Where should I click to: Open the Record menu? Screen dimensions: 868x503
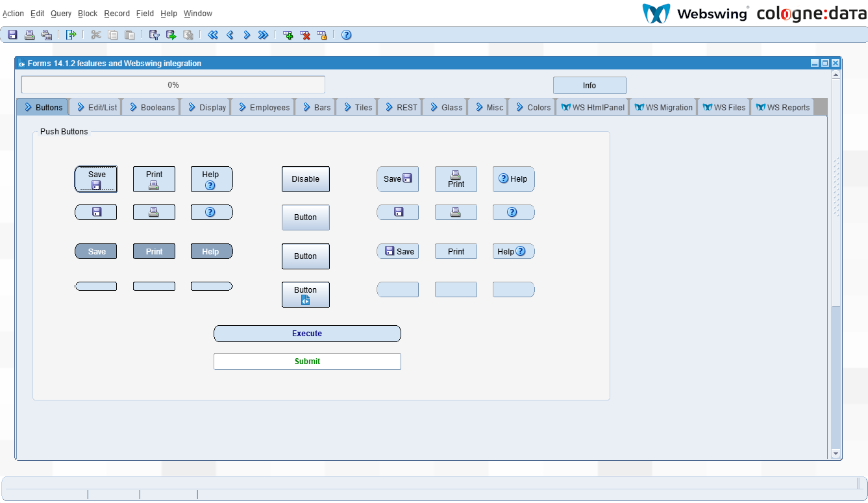coord(117,14)
